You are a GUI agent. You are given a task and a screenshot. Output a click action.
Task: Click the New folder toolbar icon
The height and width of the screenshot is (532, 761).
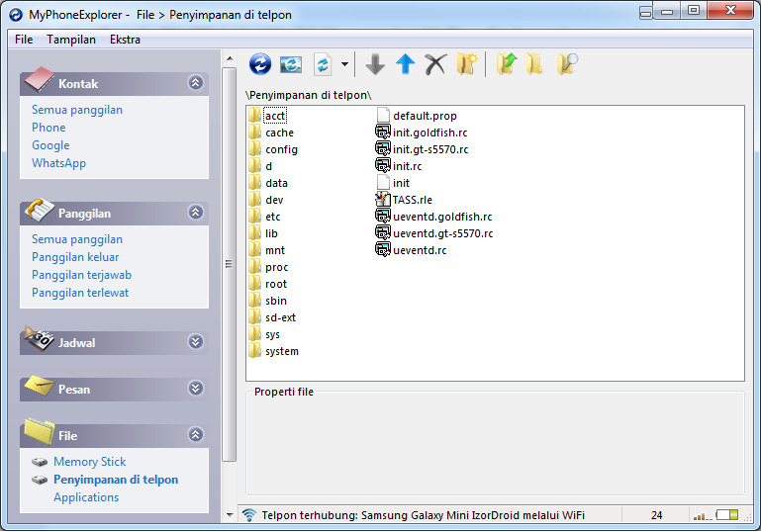click(x=467, y=64)
